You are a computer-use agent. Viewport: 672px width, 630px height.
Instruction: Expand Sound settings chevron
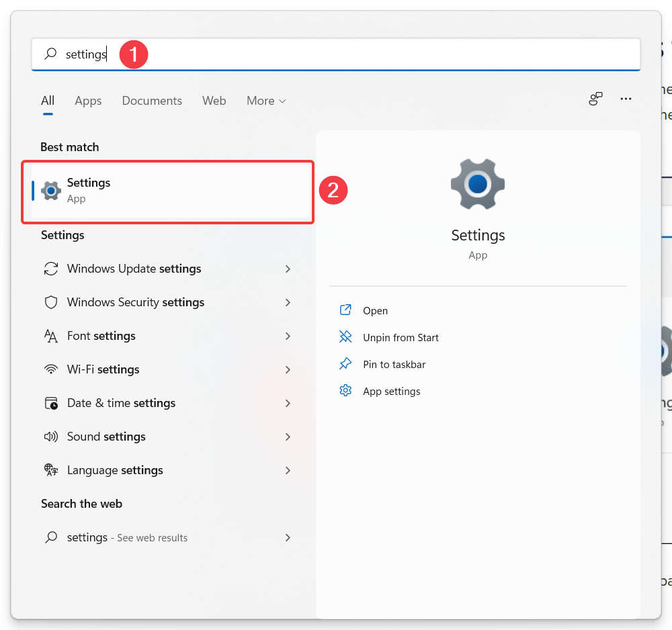(x=288, y=437)
